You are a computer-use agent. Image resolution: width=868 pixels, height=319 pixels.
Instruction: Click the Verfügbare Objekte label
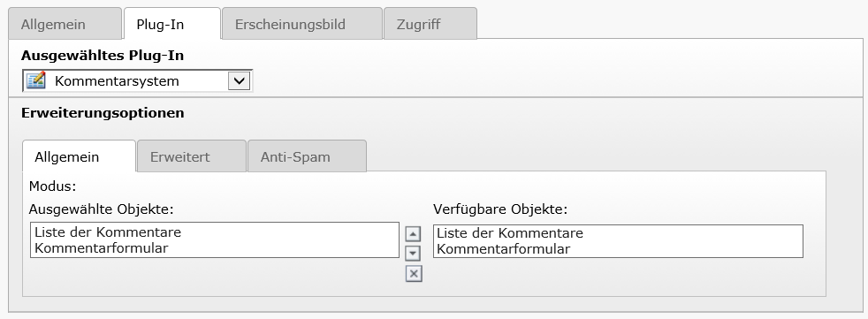click(500, 209)
